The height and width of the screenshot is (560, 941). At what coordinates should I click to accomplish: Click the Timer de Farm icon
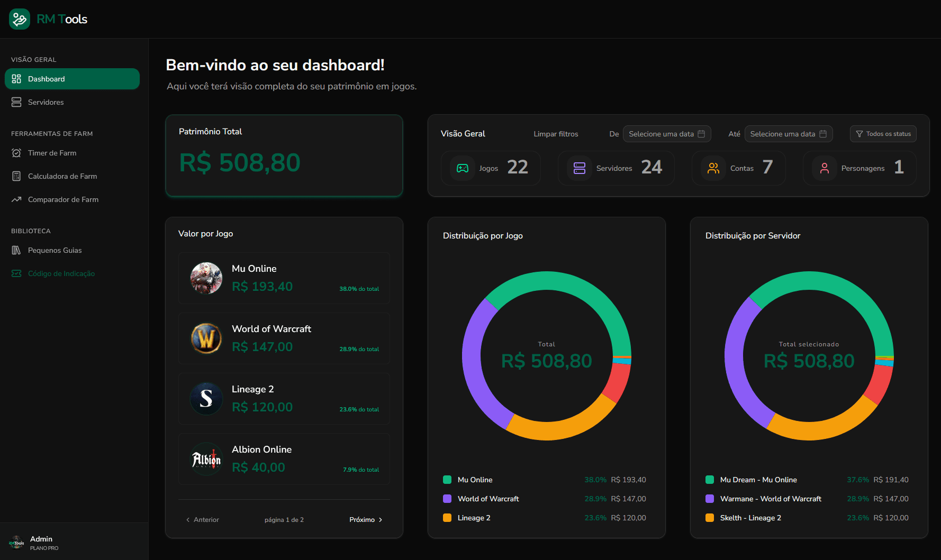[16, 153]
